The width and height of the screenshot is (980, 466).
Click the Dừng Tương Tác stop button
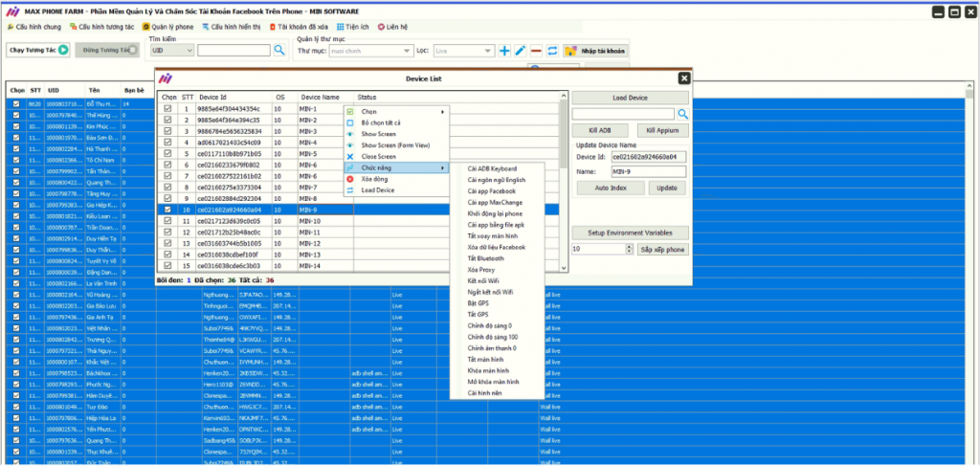pos(107,51)
